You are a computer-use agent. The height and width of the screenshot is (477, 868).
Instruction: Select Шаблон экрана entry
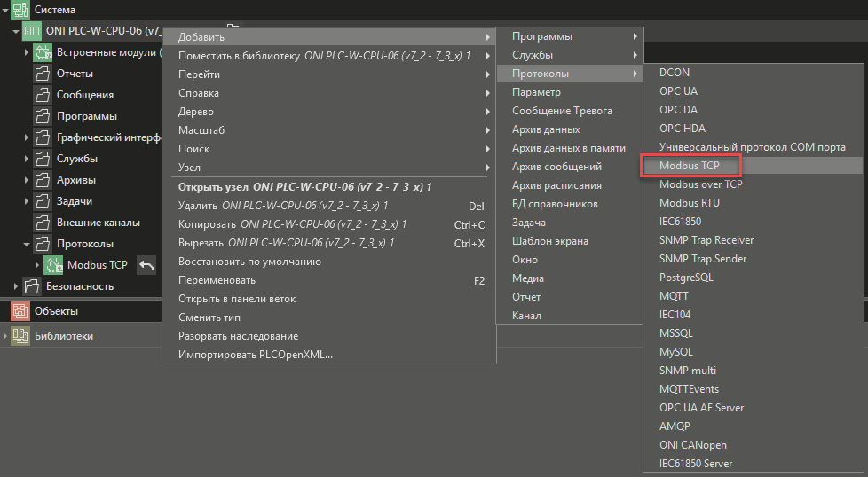click(570, 241)
